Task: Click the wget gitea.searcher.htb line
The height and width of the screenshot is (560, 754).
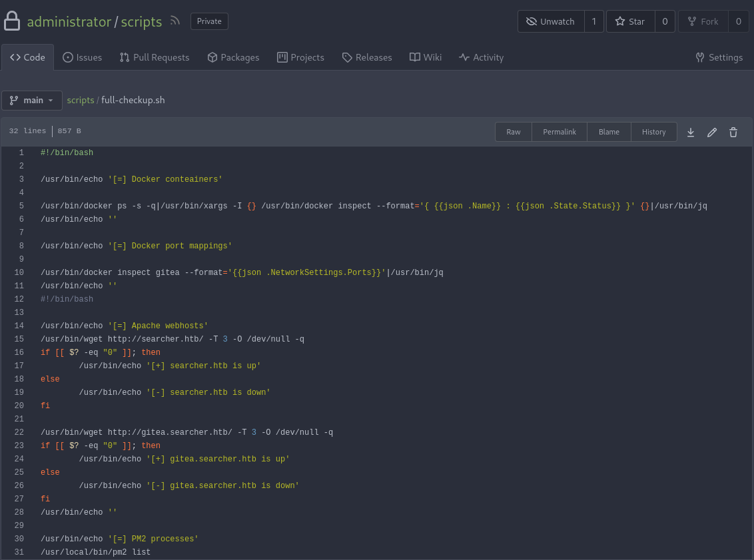Action: tap(187, 432)
